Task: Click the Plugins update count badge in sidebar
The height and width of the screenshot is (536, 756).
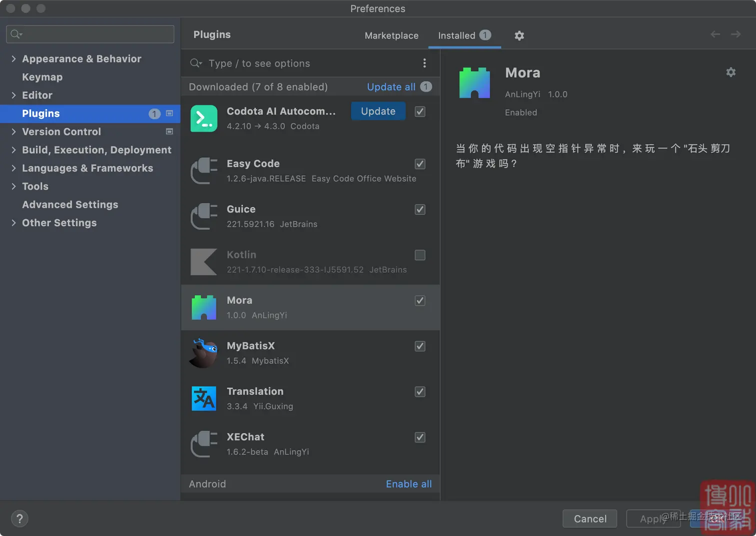Action: [154, 114]
